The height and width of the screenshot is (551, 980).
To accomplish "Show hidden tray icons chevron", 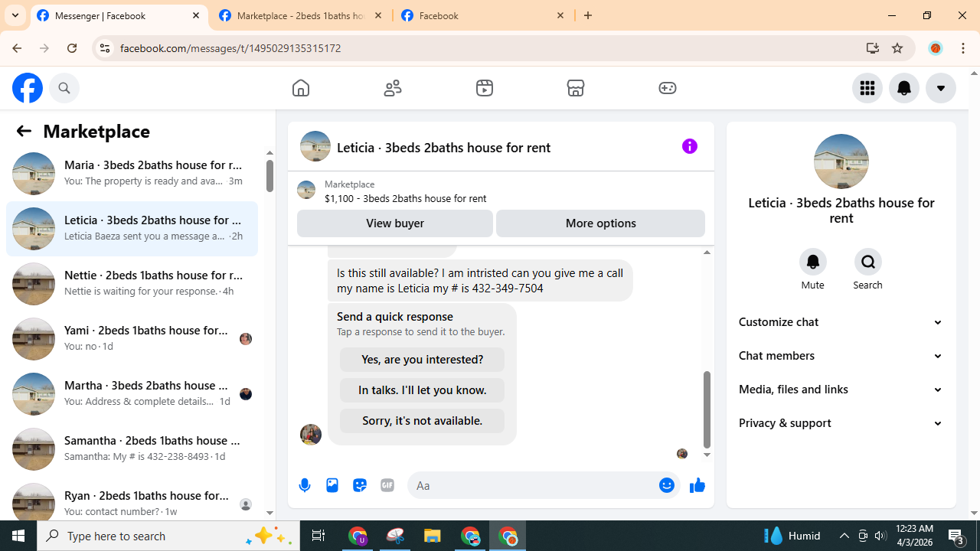I will pyautogui.click(x=844, y=536).
